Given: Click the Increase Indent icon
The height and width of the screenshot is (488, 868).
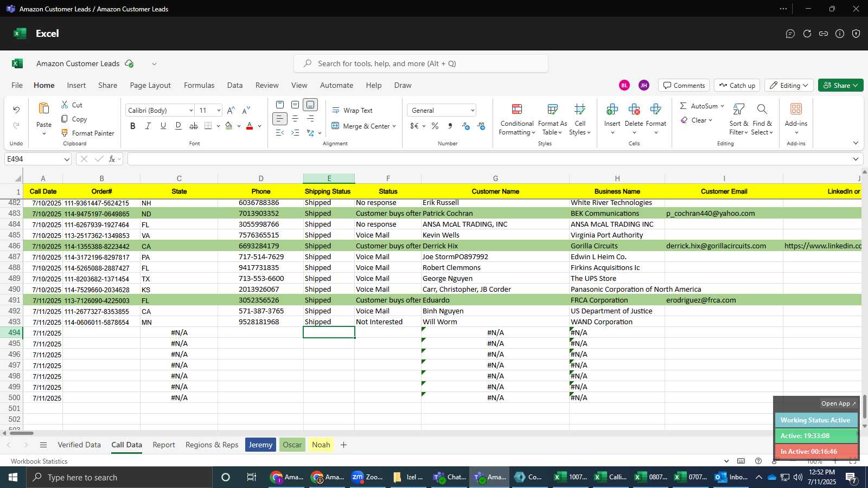Looking at the screenshot, I should point(295,133).
